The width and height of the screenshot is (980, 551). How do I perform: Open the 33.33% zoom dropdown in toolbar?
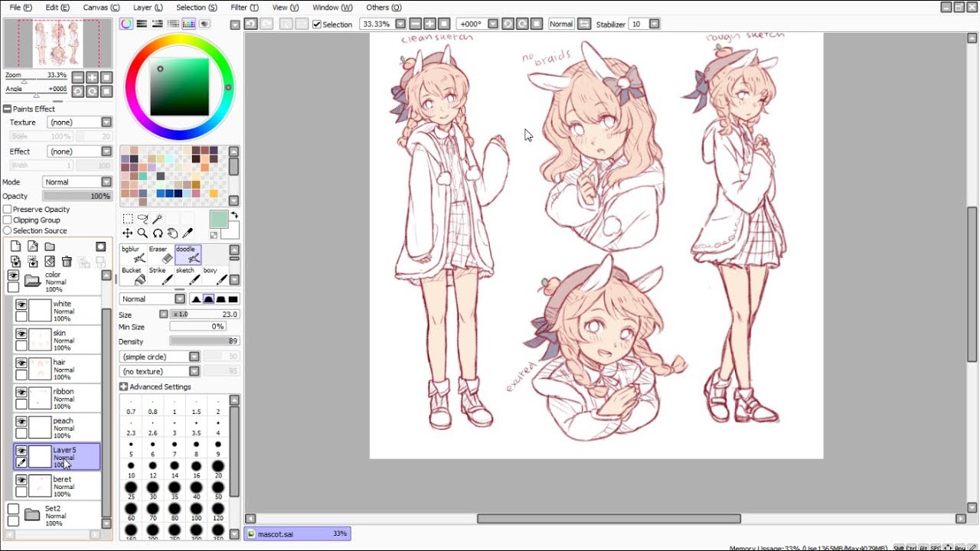400,24
